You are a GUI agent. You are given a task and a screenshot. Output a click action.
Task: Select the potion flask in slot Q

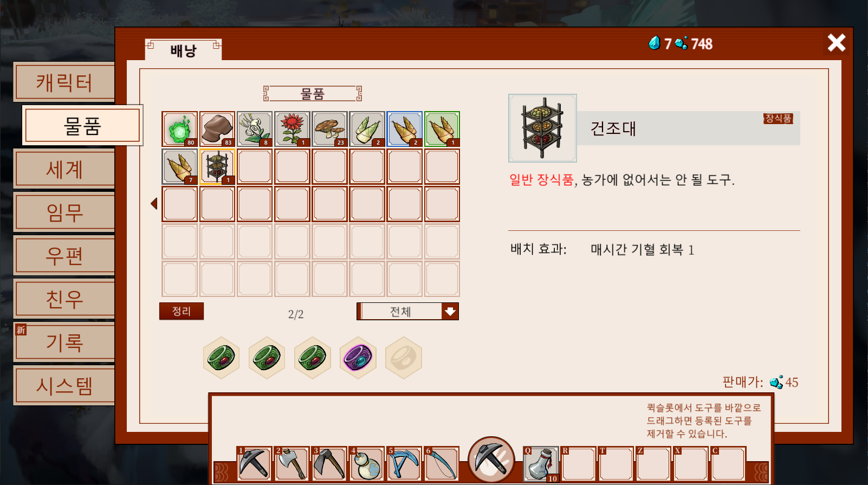(x=541, y=464)
